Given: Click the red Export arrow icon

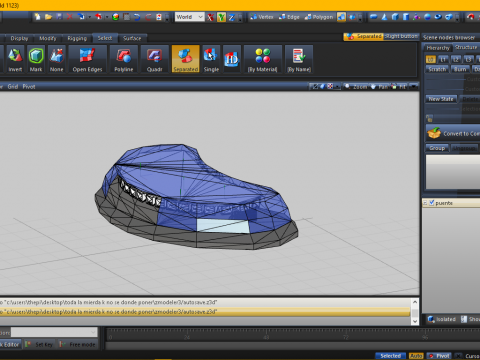Looking at the screenshot, I should point(98,17).
